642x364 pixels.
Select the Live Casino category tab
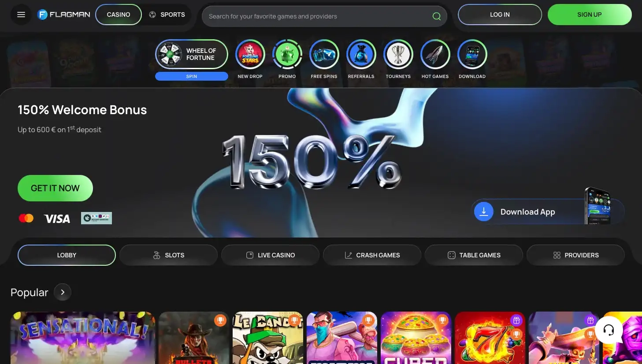tap(270, 255)
